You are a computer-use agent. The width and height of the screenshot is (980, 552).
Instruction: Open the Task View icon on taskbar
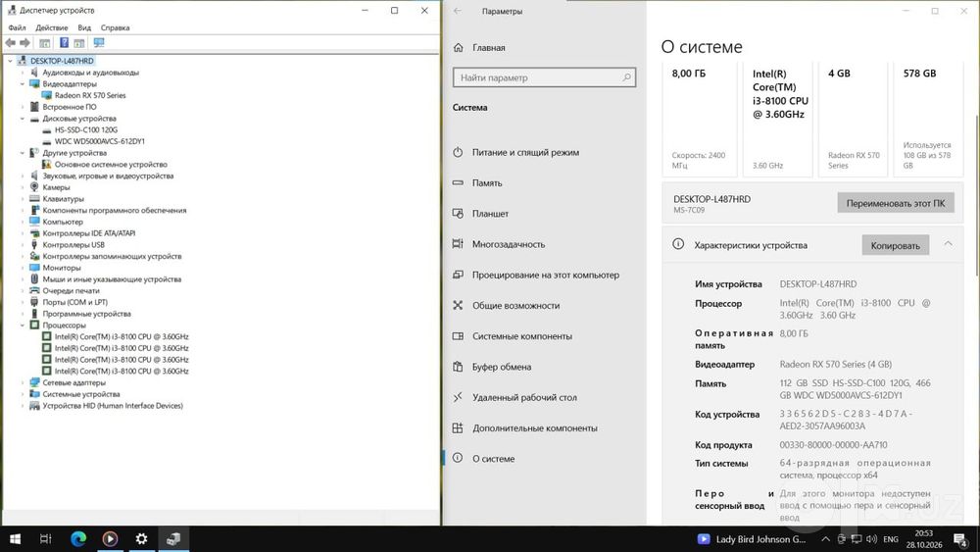pyautogui.click(x=46, y=538)
